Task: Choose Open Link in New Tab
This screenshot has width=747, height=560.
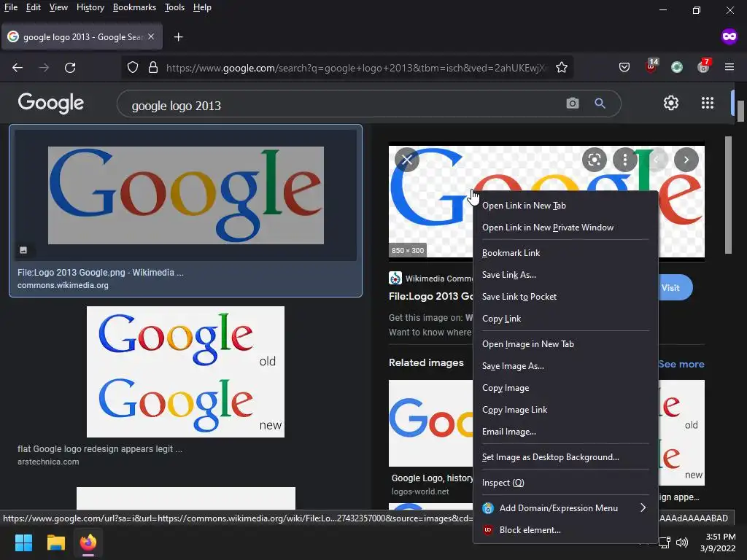Action: click(x=565, y=205)
